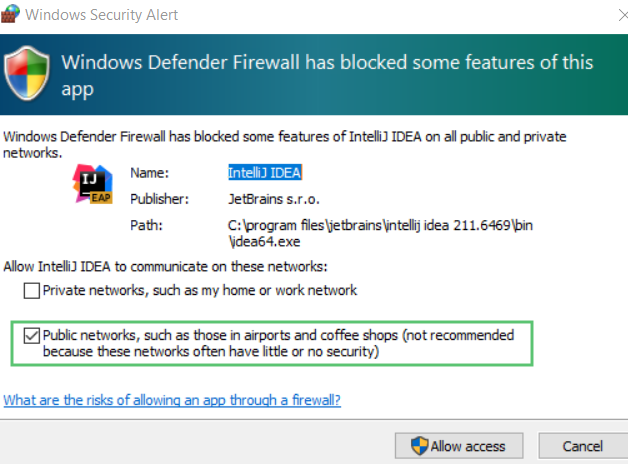The image size is (628, 464).
Task: Uncheck the Public networks checkbox
Action: (32, 336)
